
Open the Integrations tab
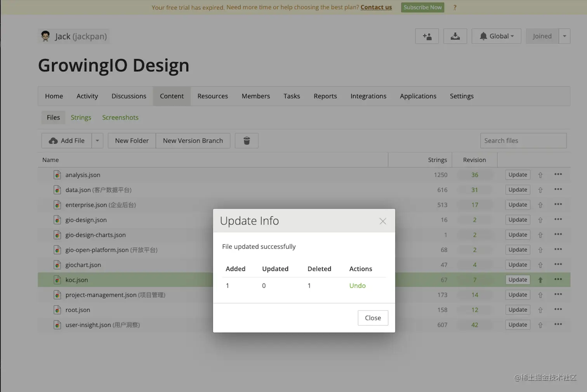coord(368,96)
